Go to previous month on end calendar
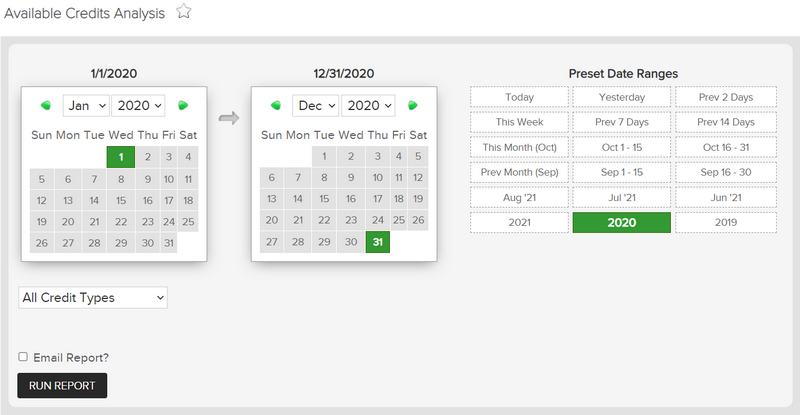 (276, 106)
